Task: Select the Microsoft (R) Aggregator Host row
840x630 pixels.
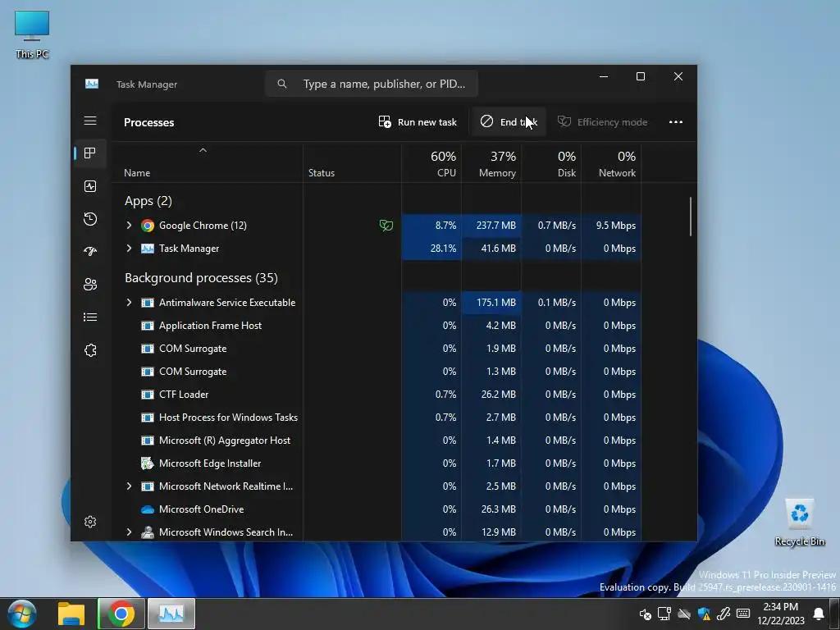Action: (376, 441)
